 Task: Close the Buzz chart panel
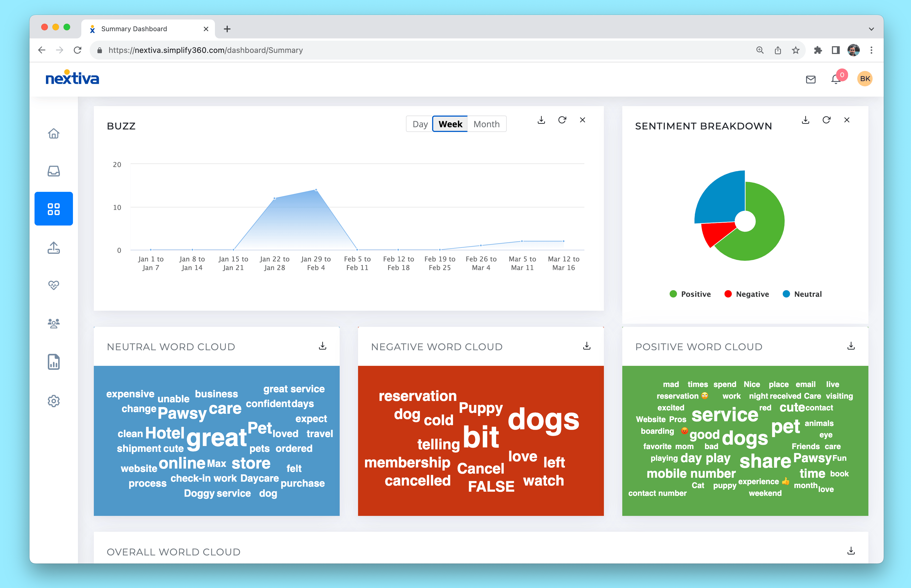(583, 119)
